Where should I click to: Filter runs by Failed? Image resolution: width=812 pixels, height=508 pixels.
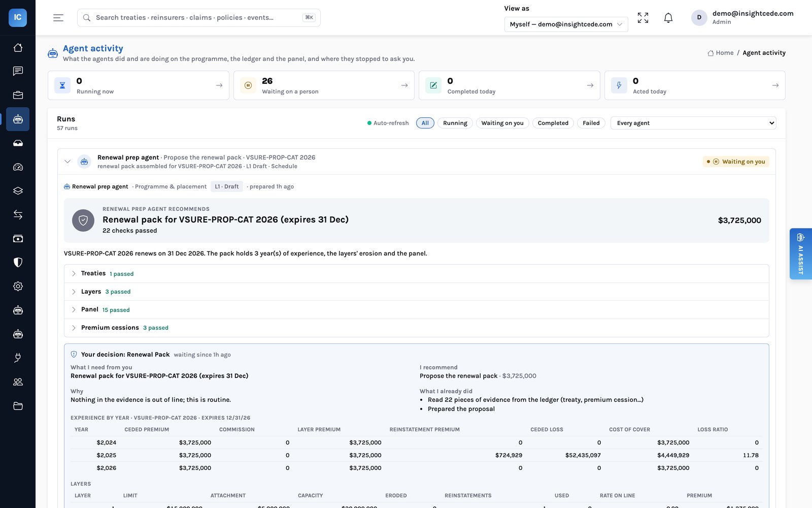pos(591,123)
